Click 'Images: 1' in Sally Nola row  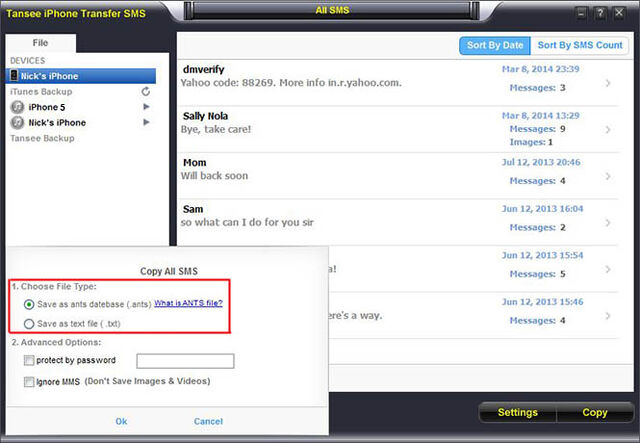(x=531, y=142)
